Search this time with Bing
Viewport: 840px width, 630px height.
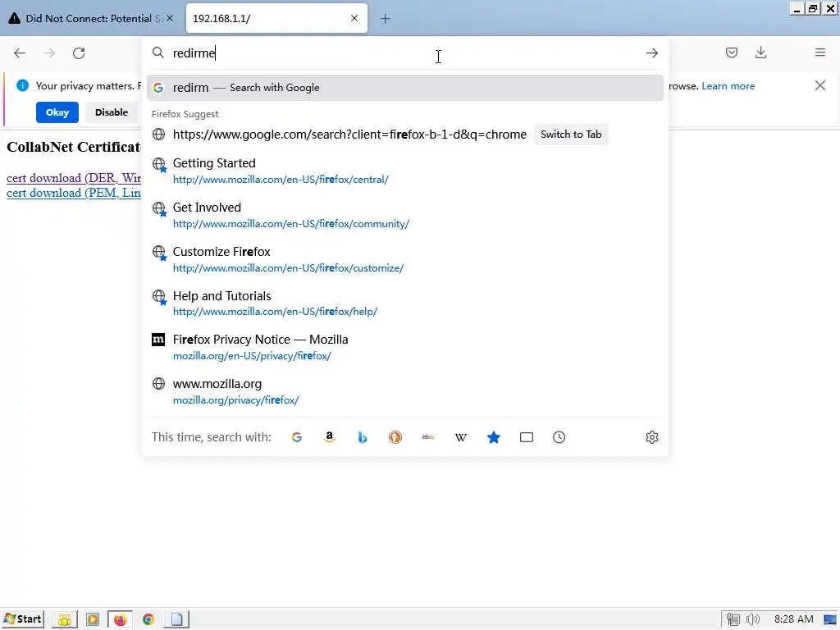pyautogui.click(x=362, y=437)
